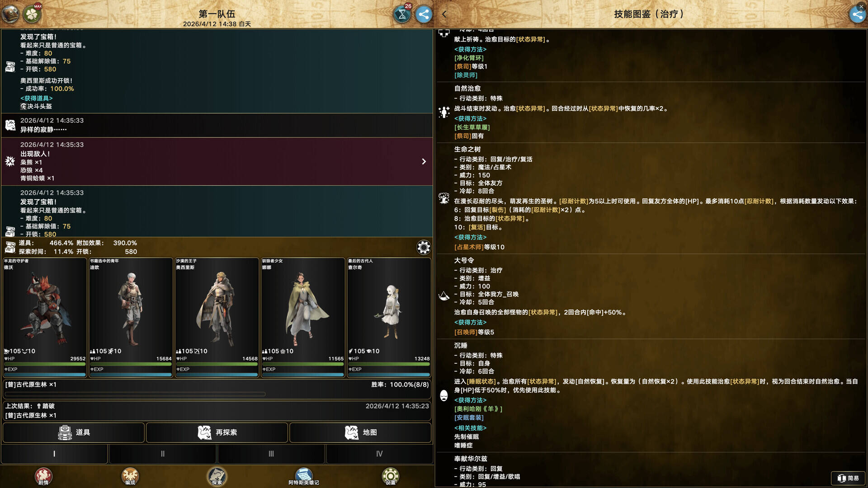Open the [裂伤] keyword link

coord(498,210)
